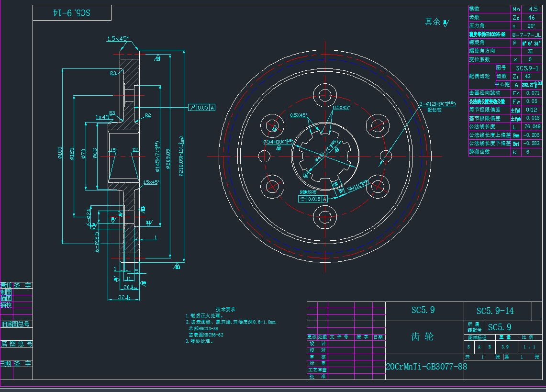Select the symmetry tolerance frame 0.015 A
This screenshot has height=392, width=546.
click(x=313, y=199)
